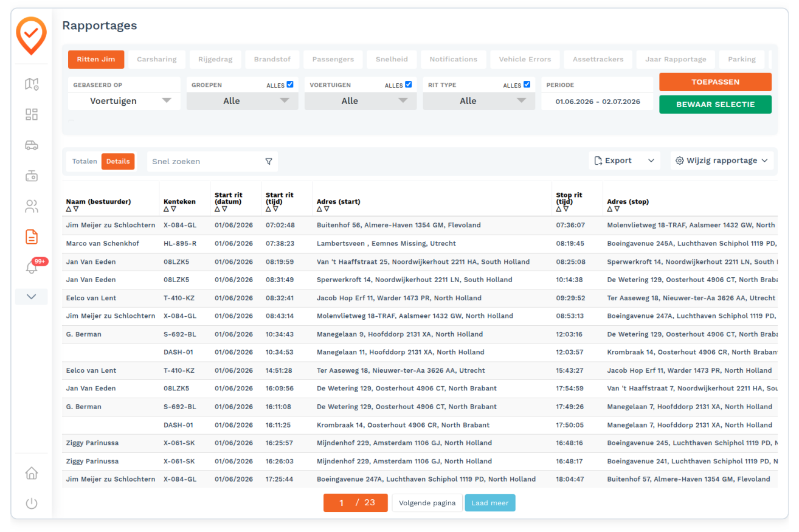The width and height of the screenshot is (799, 532).
Task: Open the map view from sidebar
Action: pyautogui.click(x=32, y=84)
